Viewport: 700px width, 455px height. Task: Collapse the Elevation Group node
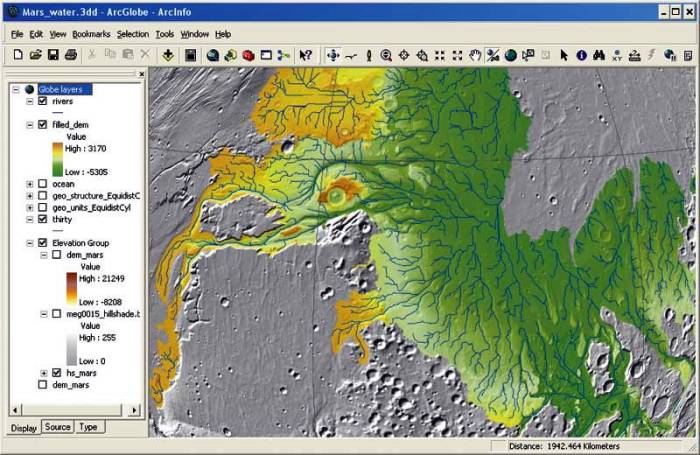pyautogui.click(x=30, y=243)
